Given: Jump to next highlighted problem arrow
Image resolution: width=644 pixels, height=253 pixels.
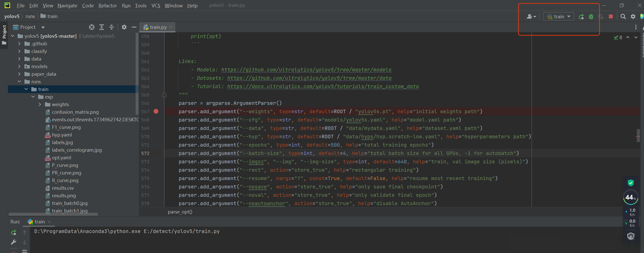Looking at the screenshot, I should [x=636, y=37].
